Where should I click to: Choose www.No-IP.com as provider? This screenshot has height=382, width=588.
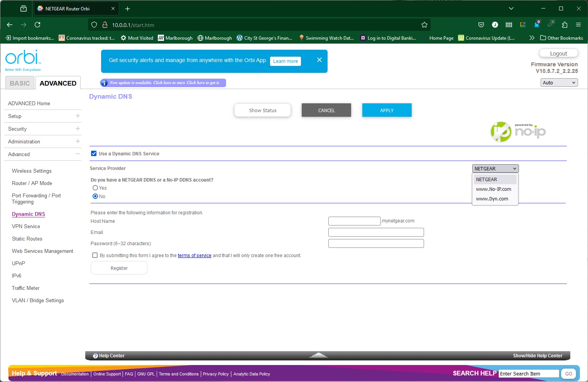click(495, 189)
